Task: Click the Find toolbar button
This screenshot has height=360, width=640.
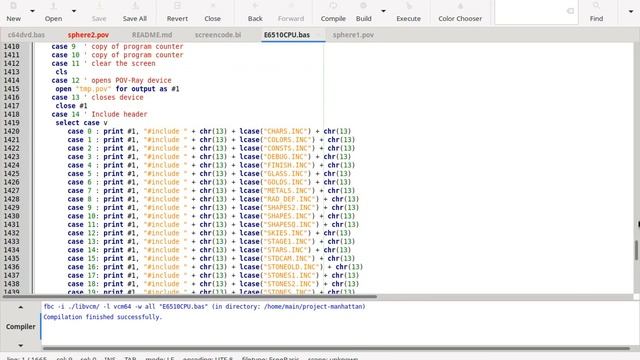Action: [596, 12]
